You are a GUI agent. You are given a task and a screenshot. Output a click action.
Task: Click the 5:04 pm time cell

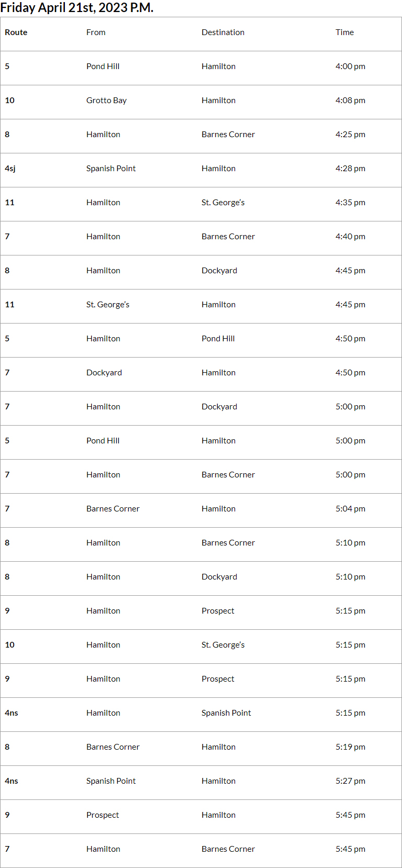click(x=350, y=509)
